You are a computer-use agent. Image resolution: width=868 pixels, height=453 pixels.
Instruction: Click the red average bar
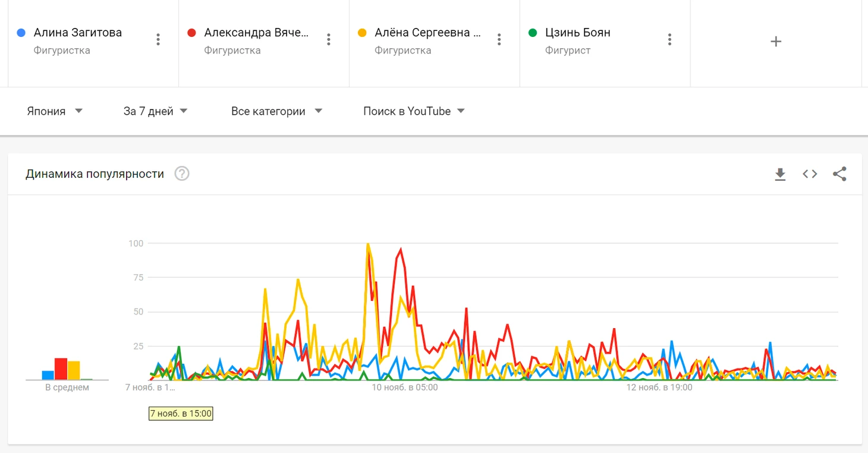pos(61,369)
